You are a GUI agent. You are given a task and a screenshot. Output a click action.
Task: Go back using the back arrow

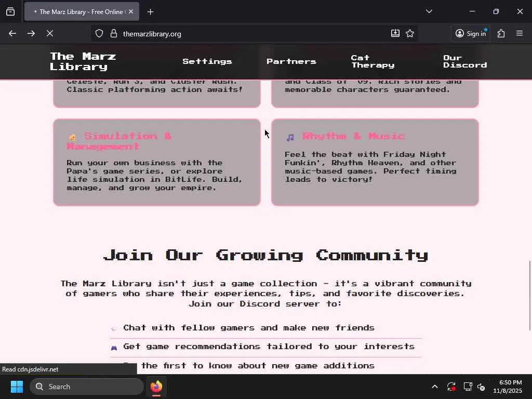point(12,33)
